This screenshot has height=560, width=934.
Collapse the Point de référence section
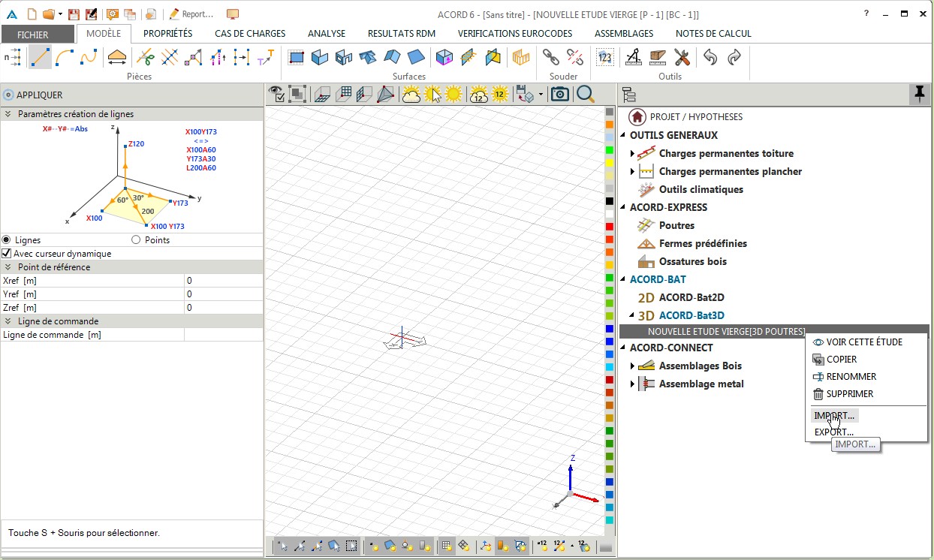point(8,267)
